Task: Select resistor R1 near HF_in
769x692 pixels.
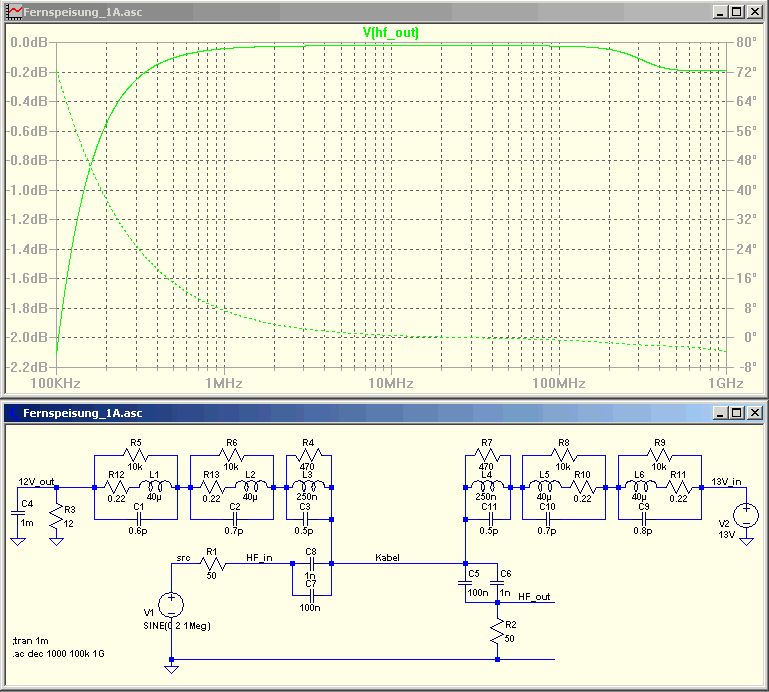Action: 211,564
